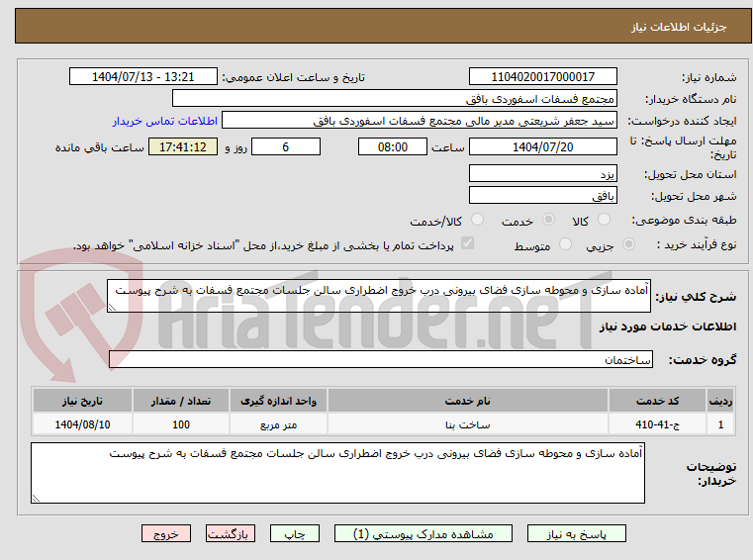The height and width of the screenshot is (560, 753).
Task: Click the date cell 1404/08/10
Action: click(x=82, y=424)
